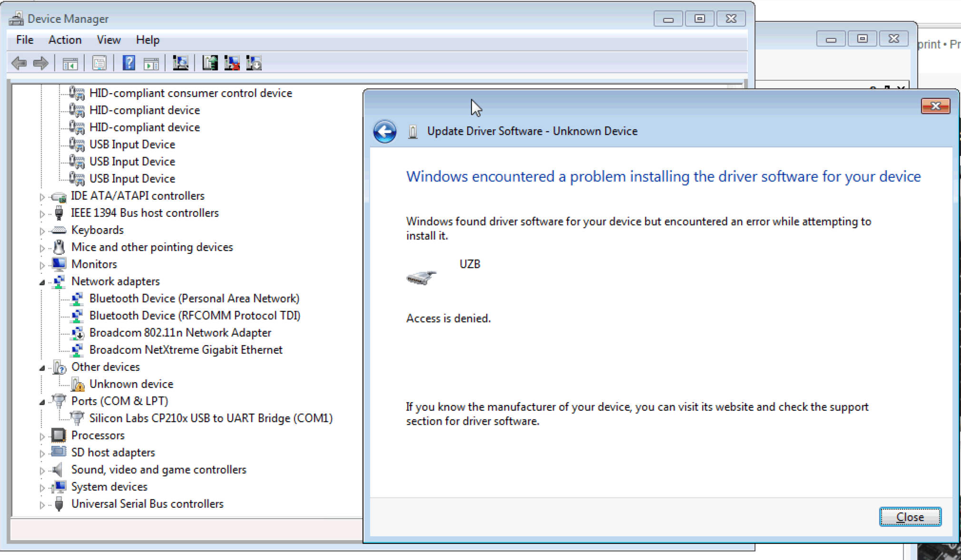Expand Universal Serial Bus controllers
Viewport: 961px width, 560px height.
click(42, 504)
